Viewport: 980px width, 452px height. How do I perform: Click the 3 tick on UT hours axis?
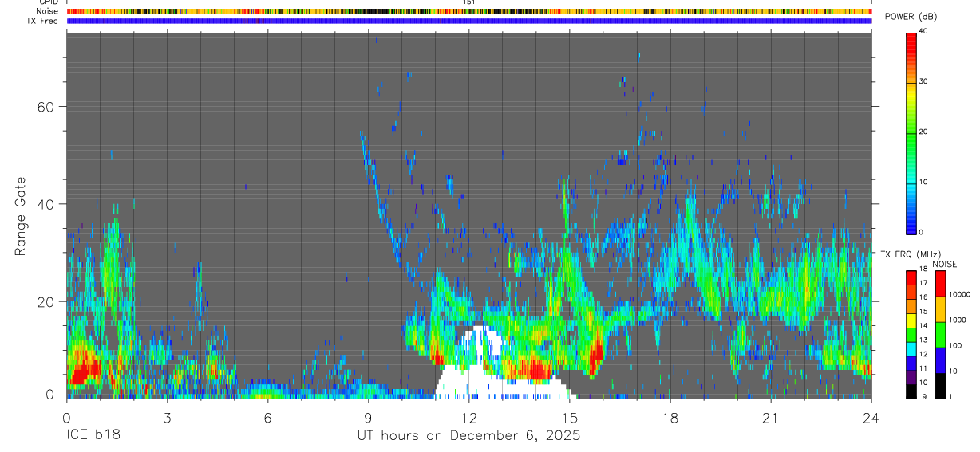click(x=167, y=418)
